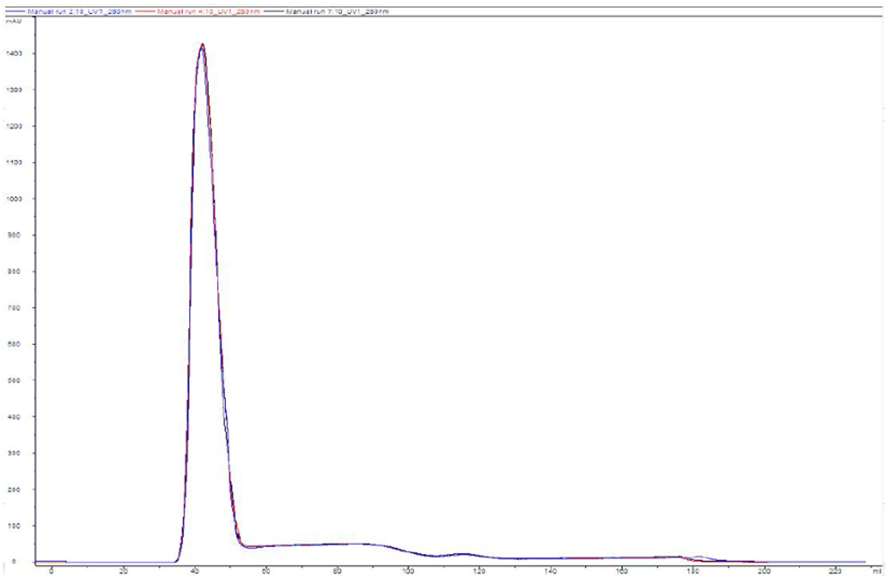Click the blue line swatch in the legend
This screenshot has height=588, width=889.
(x=14, y=12)
